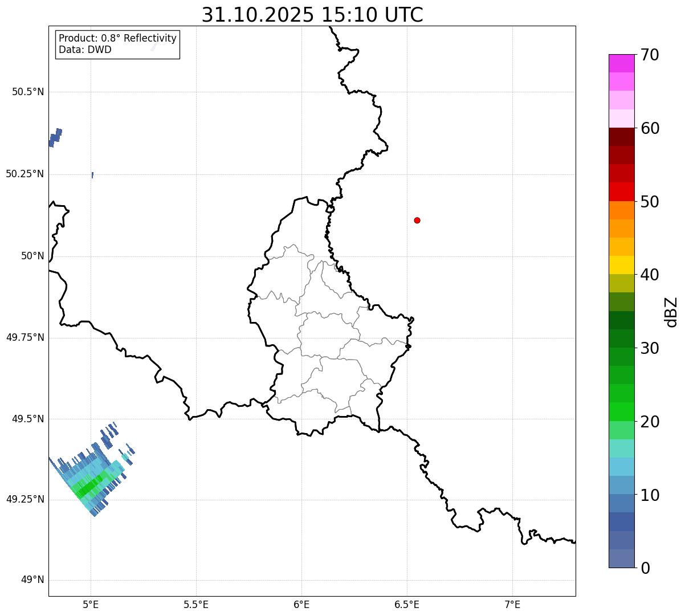Image resolution: width=685 pixels, height=616 pixels.
Task: Click the latitude label "49.25°N"
Action: [x=25, y=499]
